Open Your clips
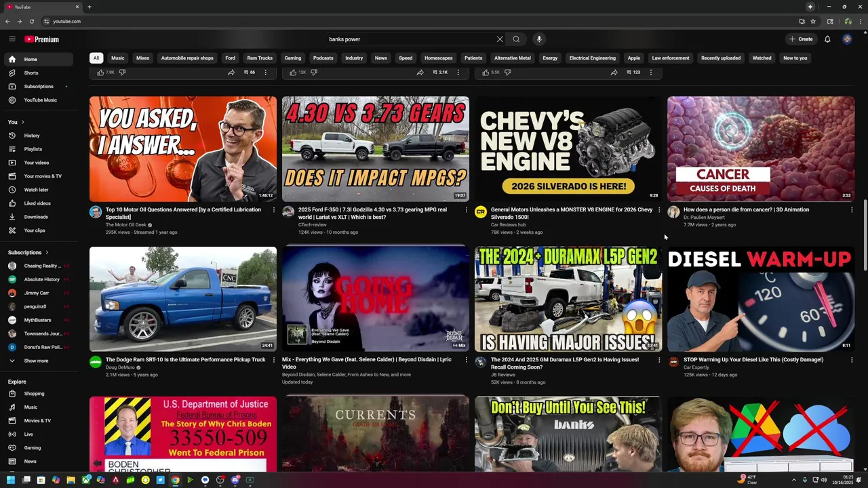 tap(38, 230)
